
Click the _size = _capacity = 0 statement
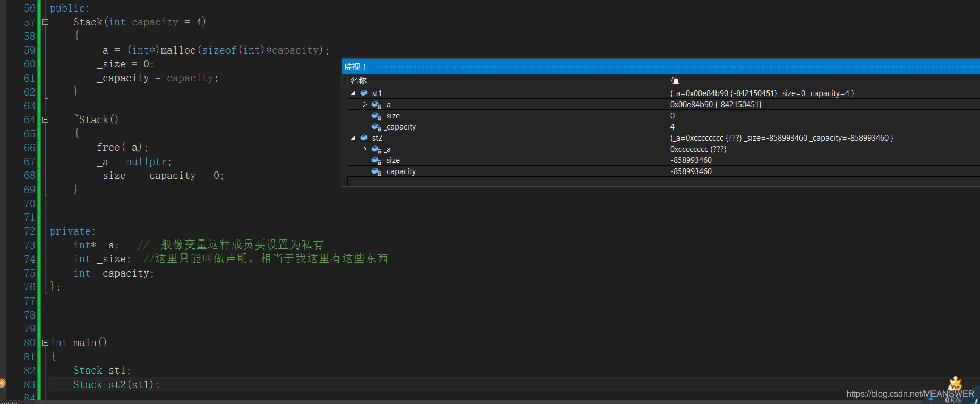pos(160,176)
